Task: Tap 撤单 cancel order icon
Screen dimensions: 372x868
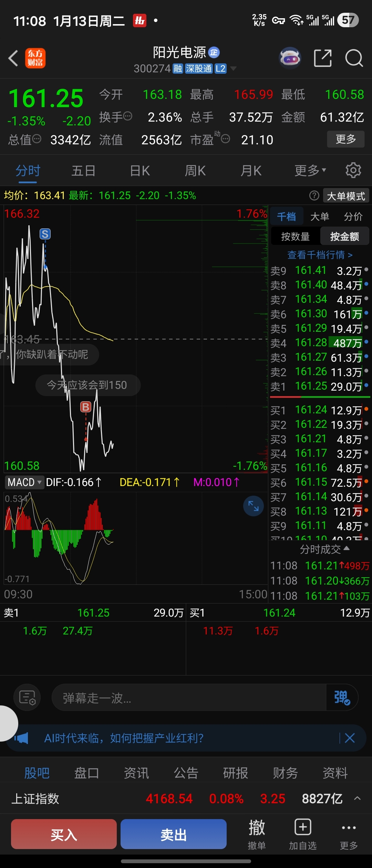Action: click(x=257, y=834)
